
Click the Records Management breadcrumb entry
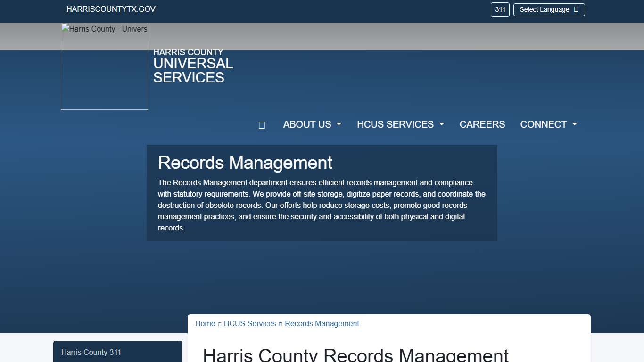(322, 324)
